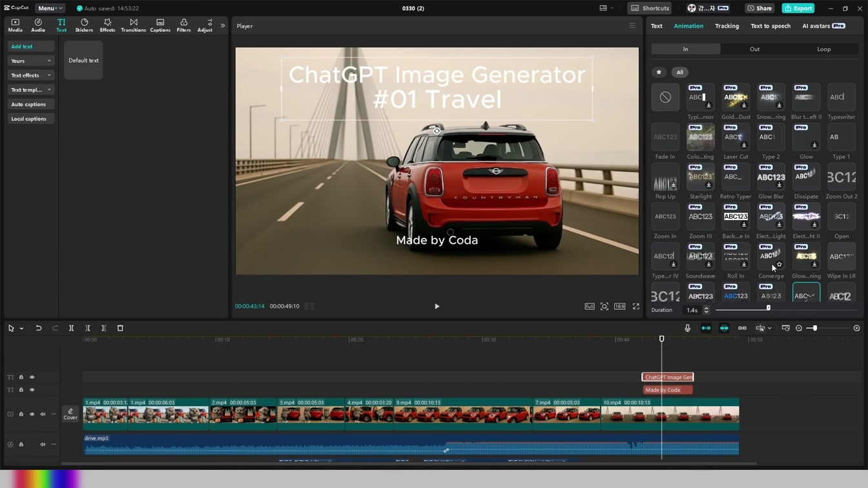This screenshot has height=488, width=868.
Task: Click the preview axis icon in timeline toolbar
Action: coord(760,328)
